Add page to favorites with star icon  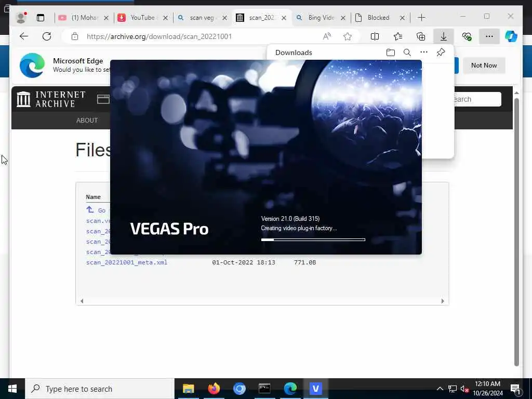click(x=348, y=36)
